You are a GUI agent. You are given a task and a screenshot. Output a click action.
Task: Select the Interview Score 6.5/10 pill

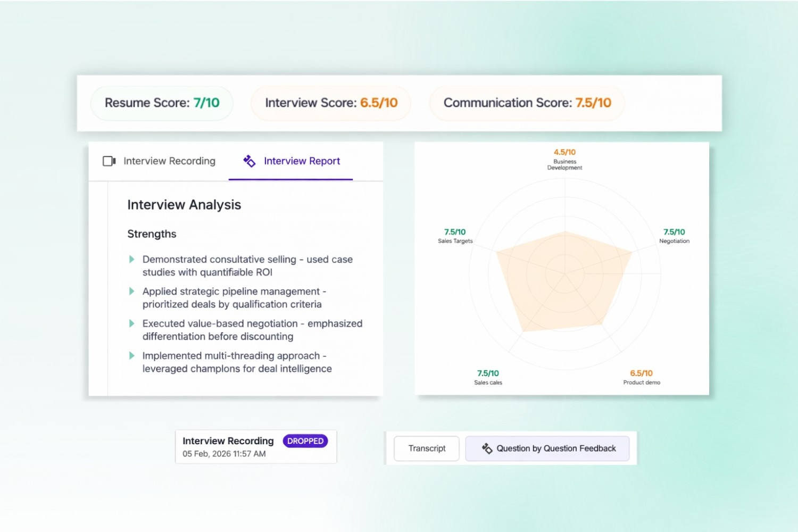click(330, 103)
